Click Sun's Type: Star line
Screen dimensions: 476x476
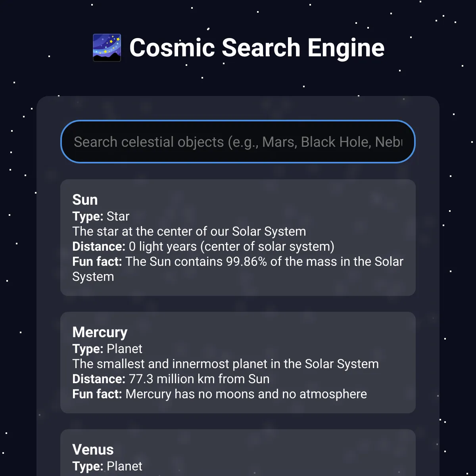pos(101,217)
